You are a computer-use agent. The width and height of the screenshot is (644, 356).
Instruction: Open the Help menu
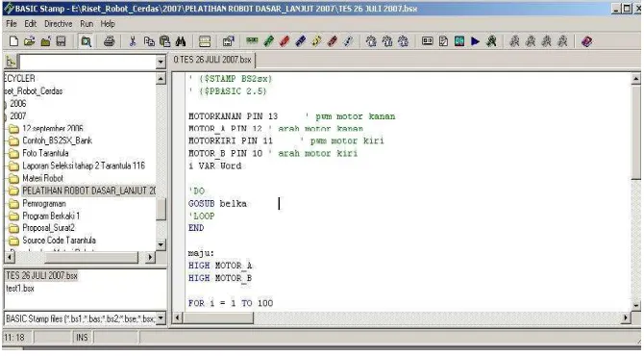coord(108,24)
